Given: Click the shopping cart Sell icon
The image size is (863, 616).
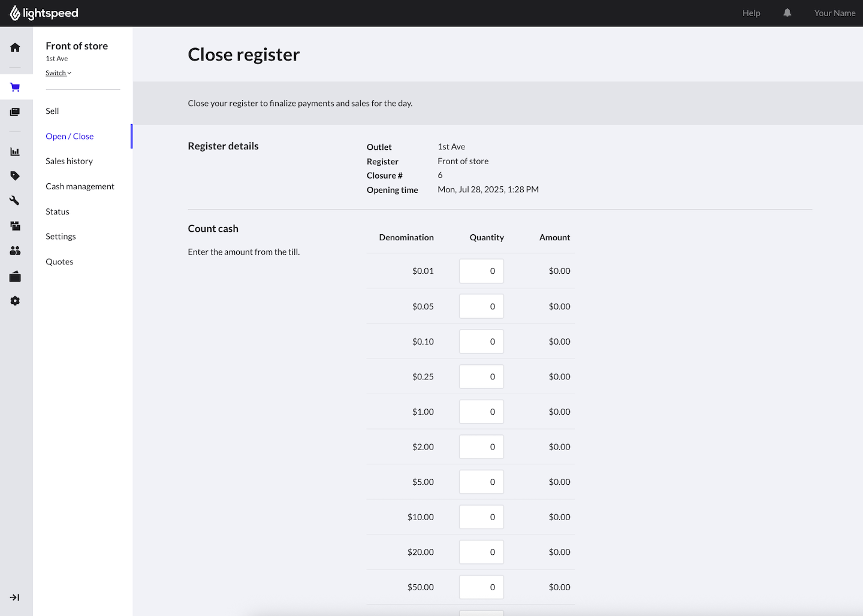Looking at the screenshot, I should (15, 87).
